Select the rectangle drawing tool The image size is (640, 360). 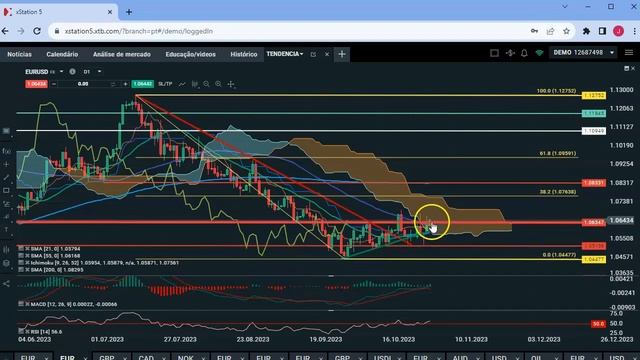click(x=6, y=191)
